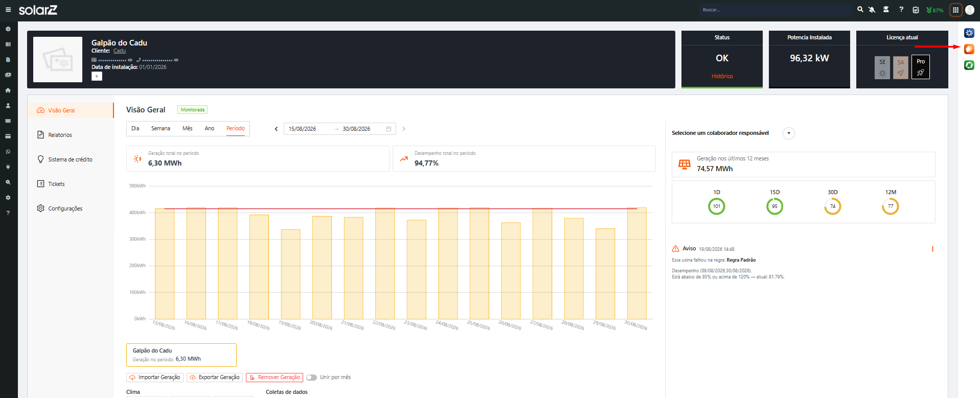This screenshot has width=980, height=398.
Task: Open the dashboard gauge icon in left sidebar
Action: pos(8,29)
